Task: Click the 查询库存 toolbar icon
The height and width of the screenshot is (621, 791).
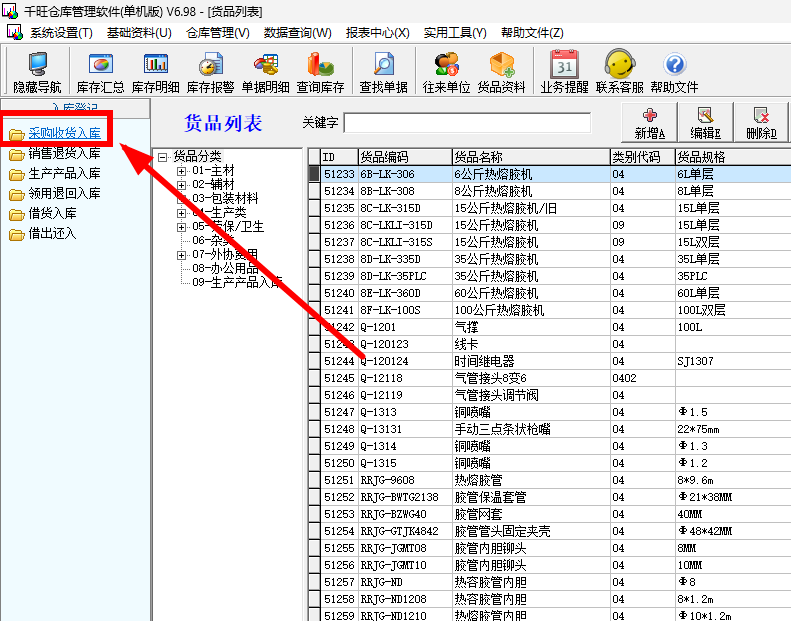Action: pos(320,72)
